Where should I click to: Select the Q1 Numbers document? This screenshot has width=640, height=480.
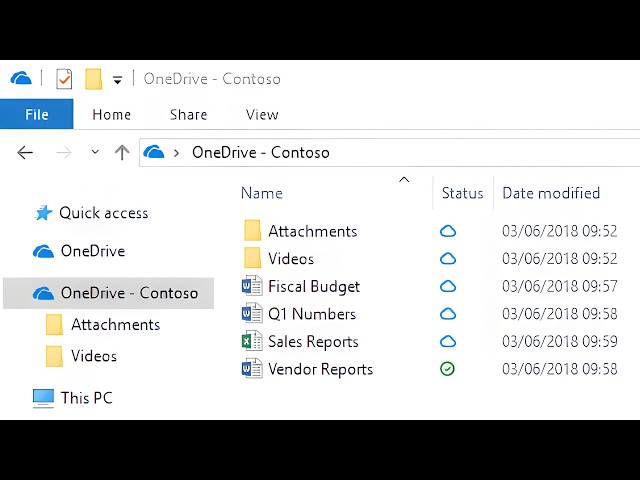[x=312, y=314]
